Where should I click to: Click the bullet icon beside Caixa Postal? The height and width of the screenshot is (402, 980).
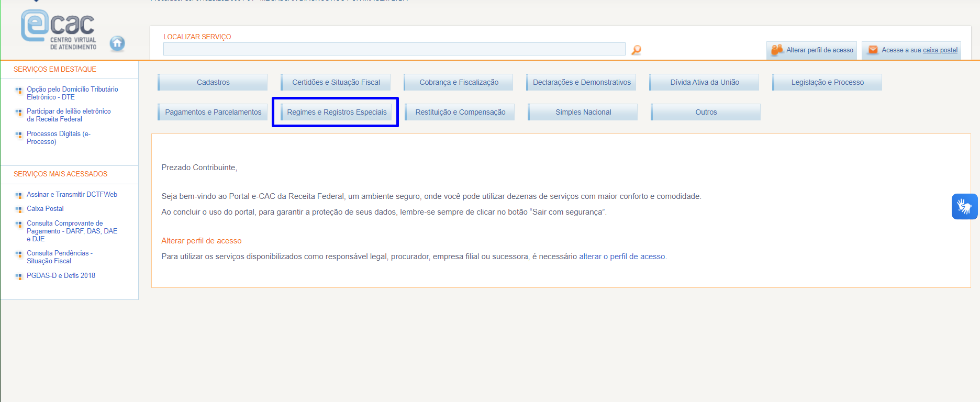click(x=19, y=209)
